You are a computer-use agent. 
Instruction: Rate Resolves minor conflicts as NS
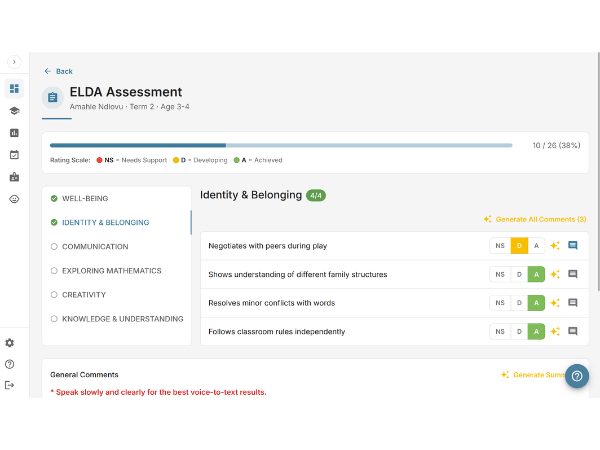click(500, 303)
